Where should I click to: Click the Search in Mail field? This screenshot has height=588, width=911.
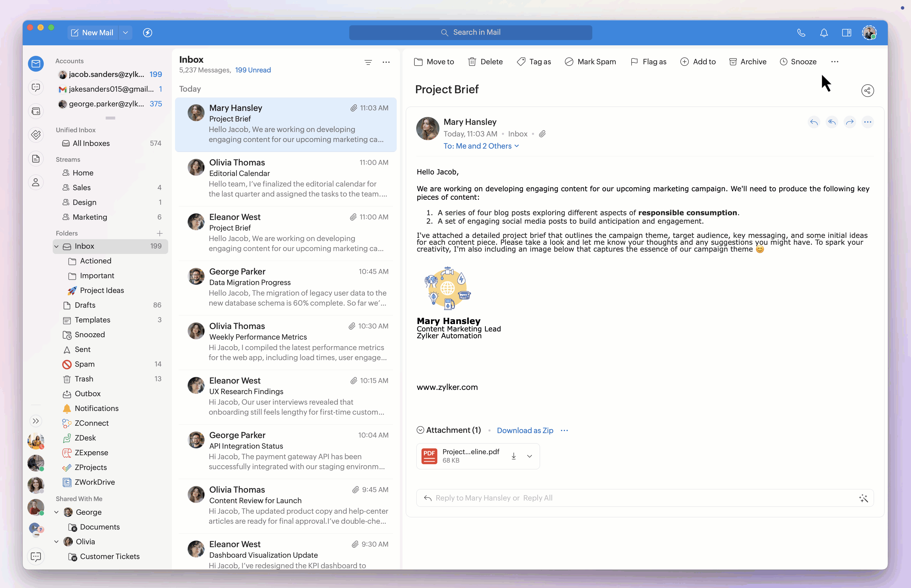(x=471, y=32)
